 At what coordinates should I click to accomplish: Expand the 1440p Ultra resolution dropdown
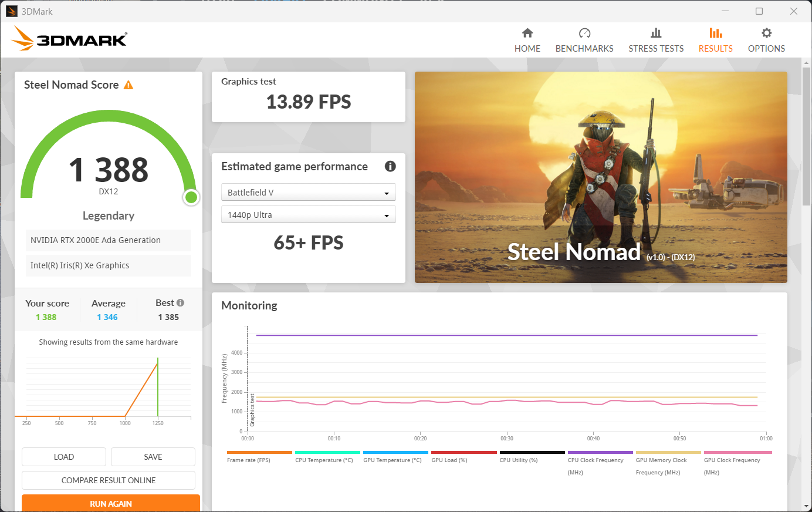pos(308,215)
